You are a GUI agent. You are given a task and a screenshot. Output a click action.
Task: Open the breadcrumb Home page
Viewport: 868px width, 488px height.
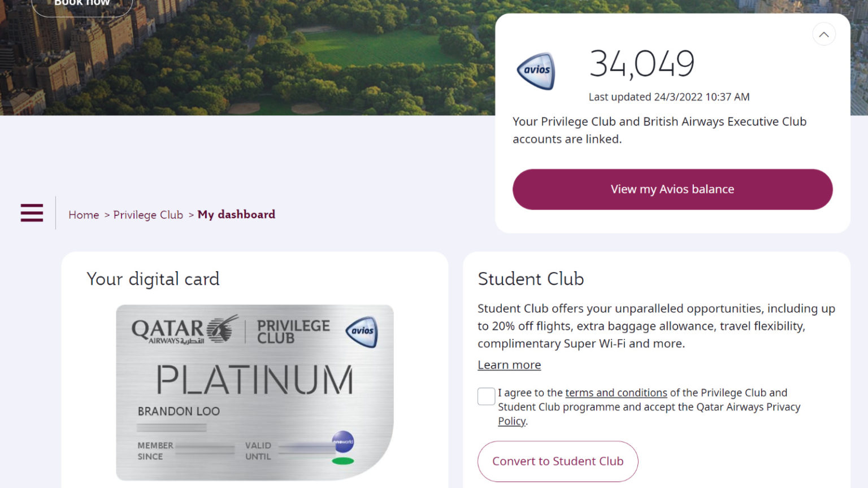pyautogui.click(x=83, y=215)
